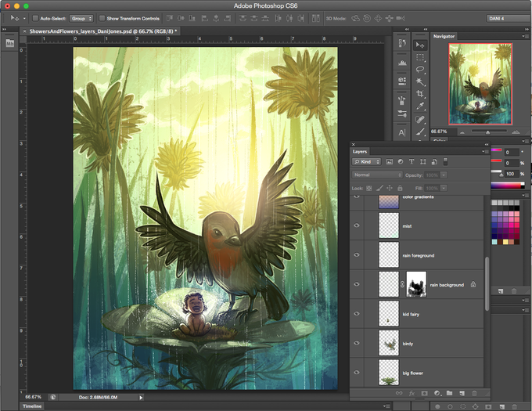Select the Lasso tool

tap(420, 70)
